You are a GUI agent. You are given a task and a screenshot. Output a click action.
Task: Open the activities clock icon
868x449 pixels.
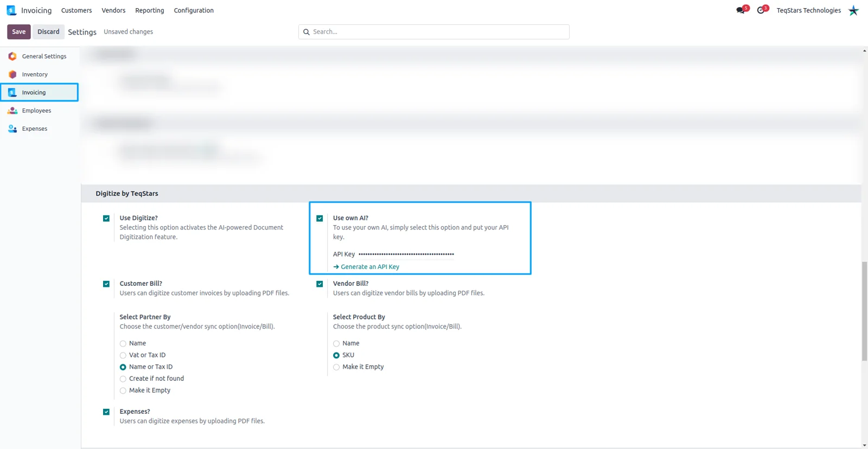[761, 10]
